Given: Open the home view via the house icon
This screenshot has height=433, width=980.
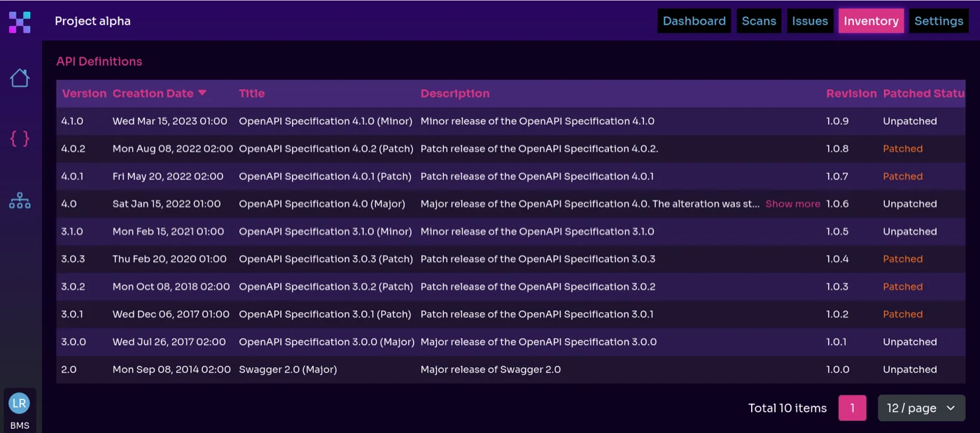Looking at the screenshot, I should 20,78.
